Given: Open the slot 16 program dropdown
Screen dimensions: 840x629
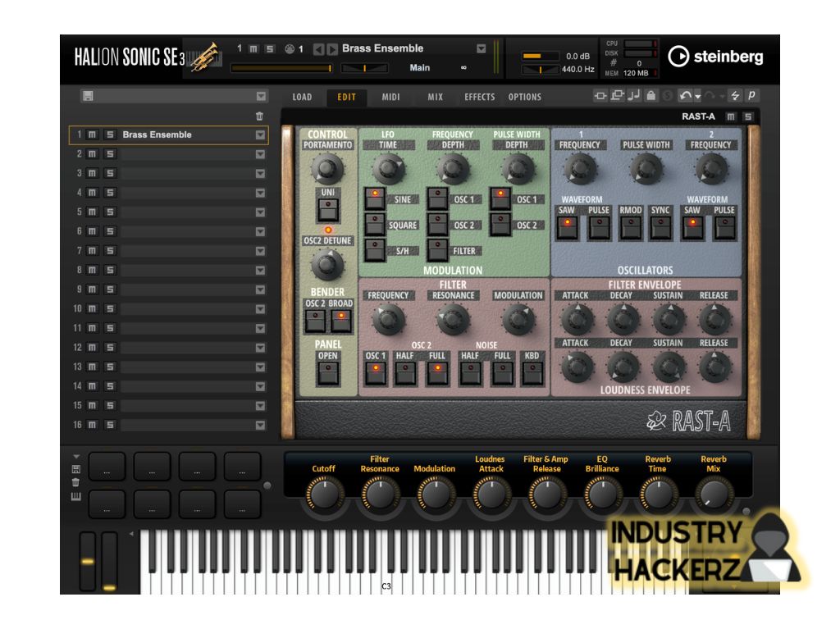Looking at the screenshot, I should [260, 425].
